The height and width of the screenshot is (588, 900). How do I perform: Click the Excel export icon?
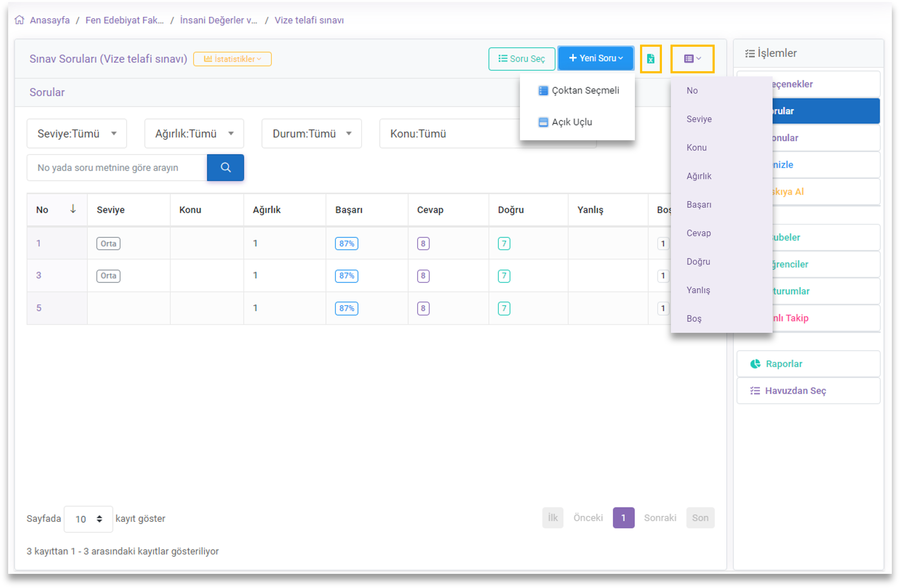pyautogui.click(x=650, y=59)
